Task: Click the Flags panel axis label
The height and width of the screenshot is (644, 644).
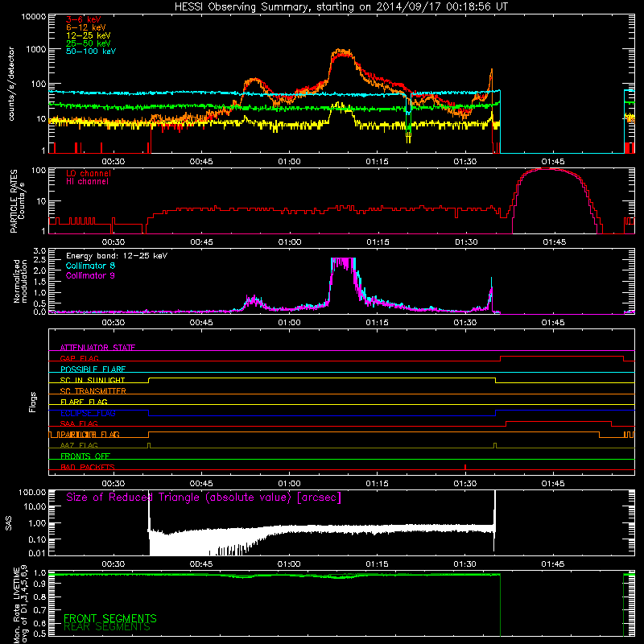Action: [x=33, y=402]
